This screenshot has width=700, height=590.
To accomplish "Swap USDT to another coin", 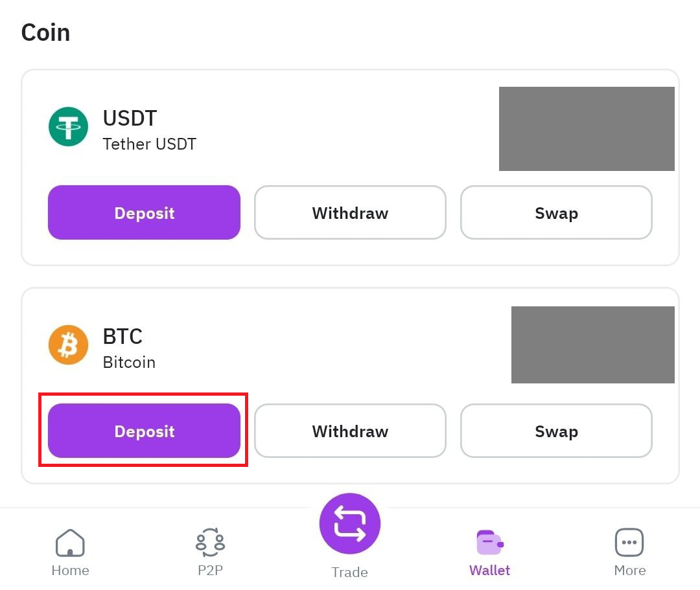I will click(555, 212).
